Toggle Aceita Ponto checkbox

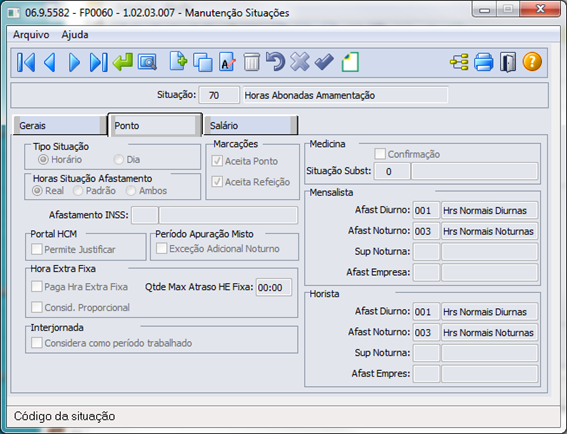pos(217,161)
